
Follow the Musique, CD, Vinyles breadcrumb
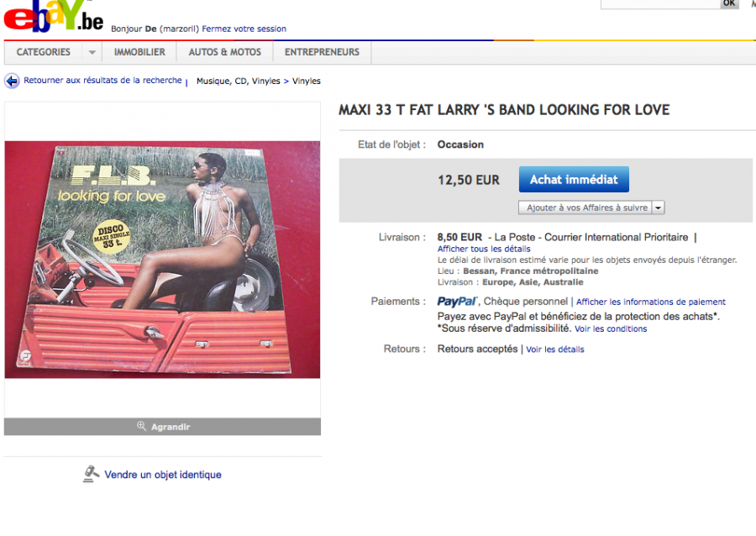point(239,81)
